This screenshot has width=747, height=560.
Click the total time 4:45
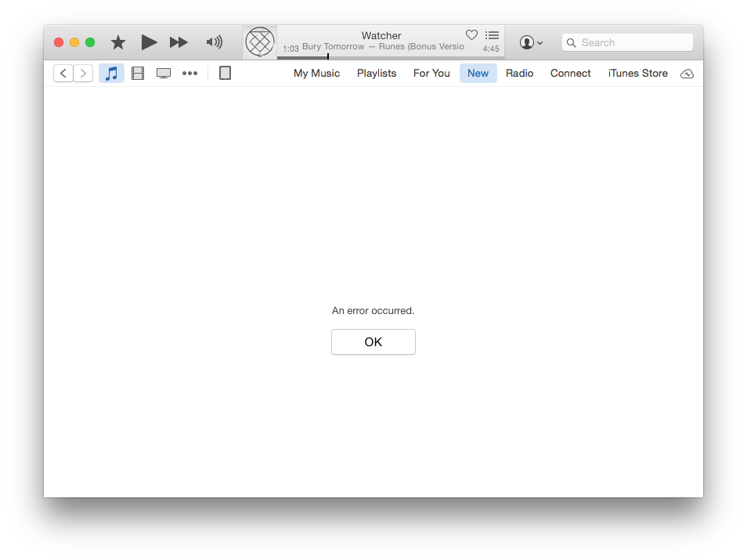click(x=491, y=49)
